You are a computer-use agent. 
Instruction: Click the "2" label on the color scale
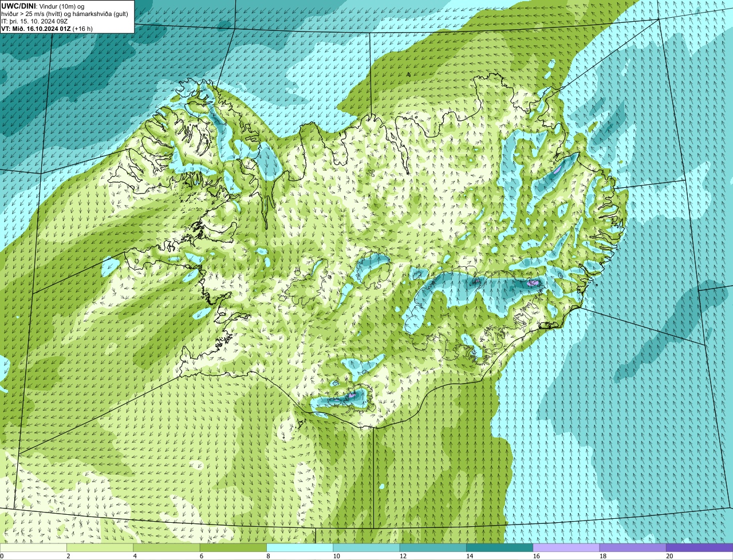click(x=68, y=556)
